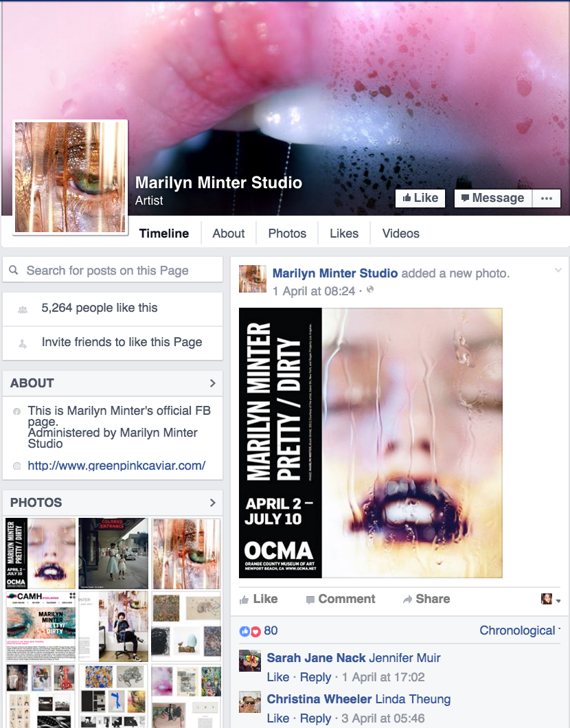Open comment timestamp 3 April at 05:46
570x728 pixels.
pyautogui.click(x=383, y=718)
